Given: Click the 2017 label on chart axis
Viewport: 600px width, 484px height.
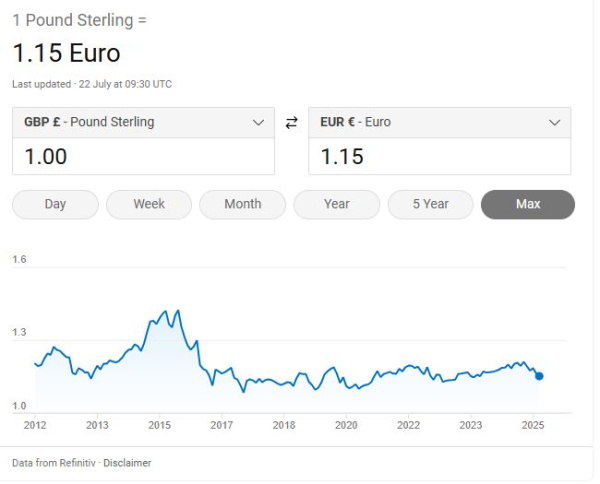Looking at the screenshot, I should coord(222,425).
